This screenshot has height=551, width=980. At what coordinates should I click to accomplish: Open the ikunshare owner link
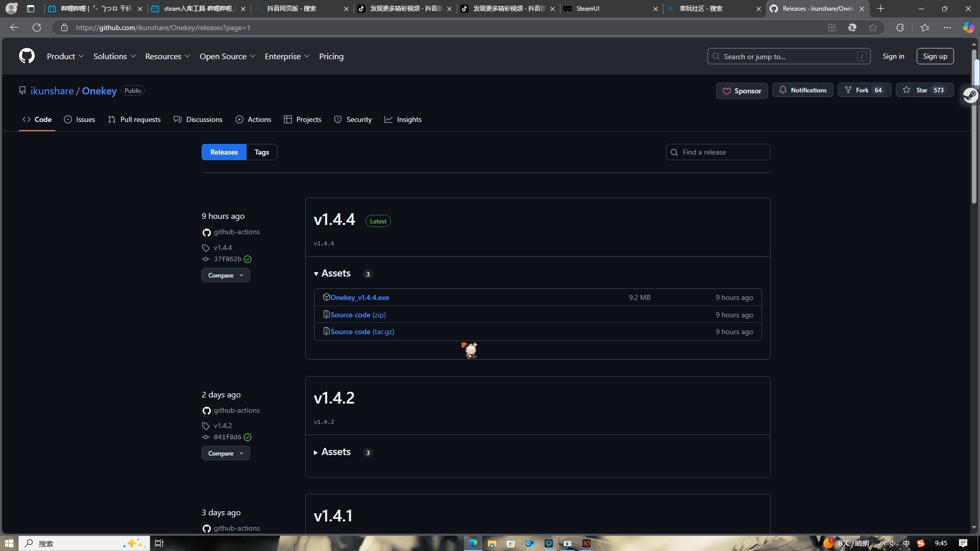click(52, 91)
